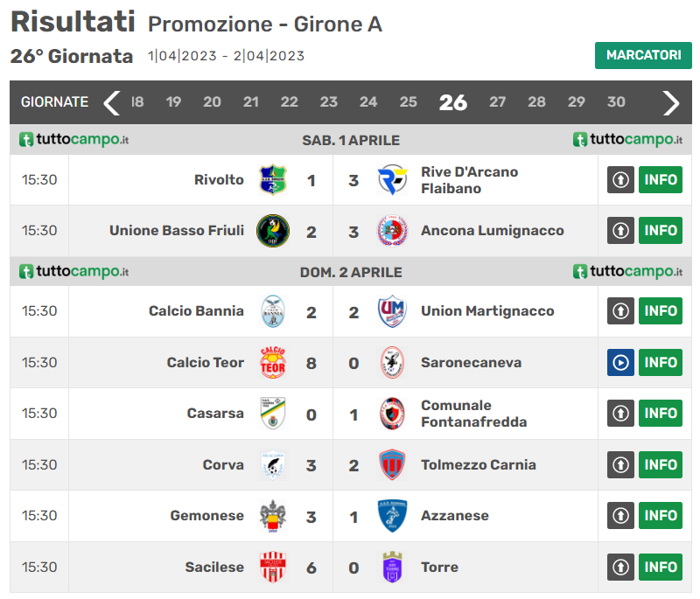Image resolution: width=700 pixels, height=599 pixels.
Task: Select giornata 30 in the round bar
Action: [x=616, y=102]
